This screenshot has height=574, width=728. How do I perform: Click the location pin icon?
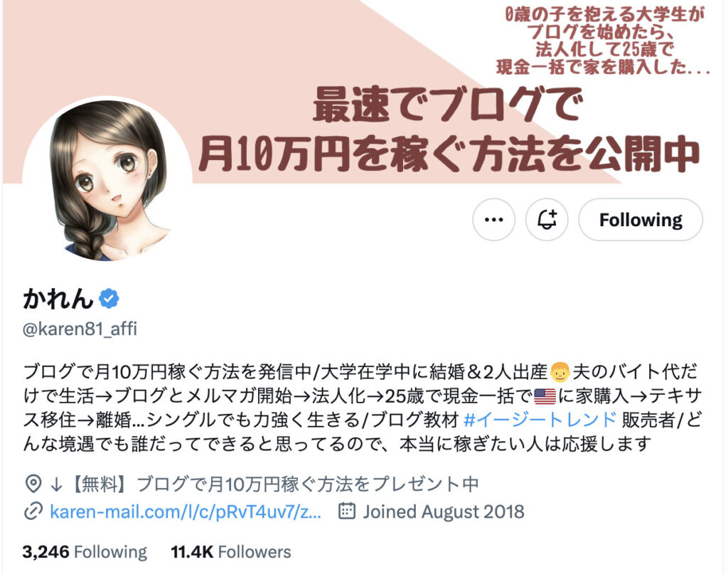click(33, 484)
